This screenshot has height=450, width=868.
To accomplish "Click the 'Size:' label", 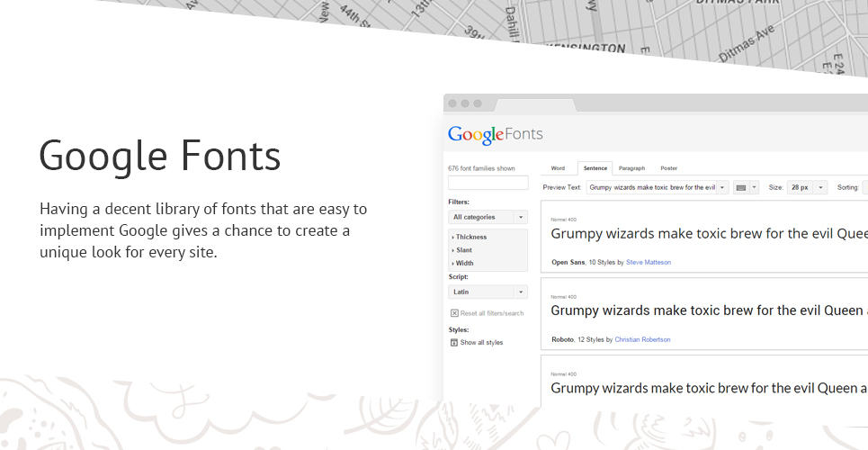I will (775, 188).
